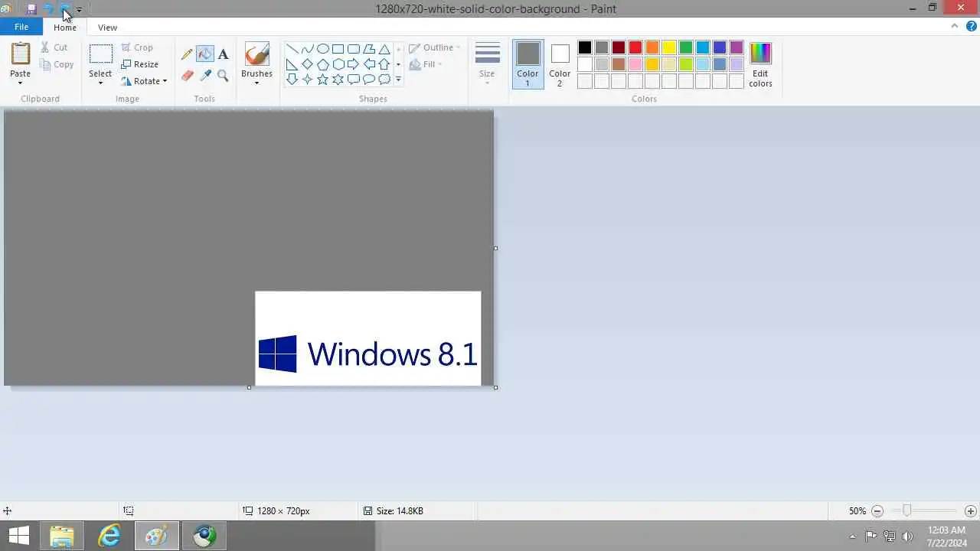Screen dimensions: 980x551
Task: Choose the Up arrow shape
Action: pyautogui.click(x=384, y=64)
